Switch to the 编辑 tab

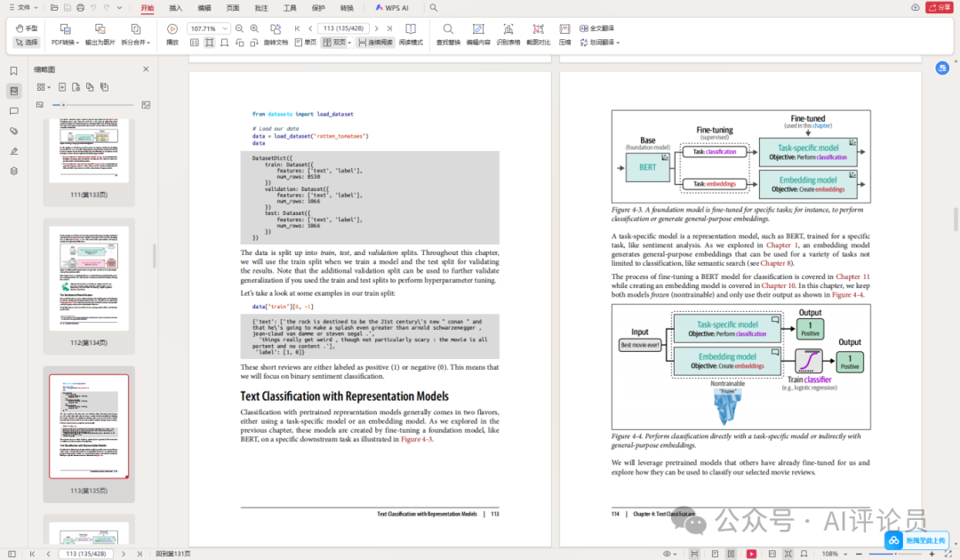tap(204, 8)
